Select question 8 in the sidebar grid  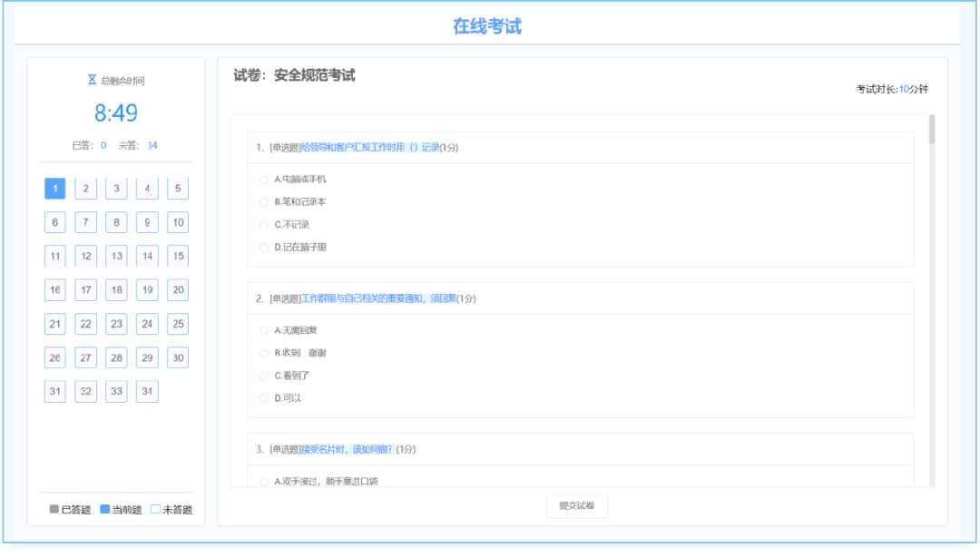116,221
